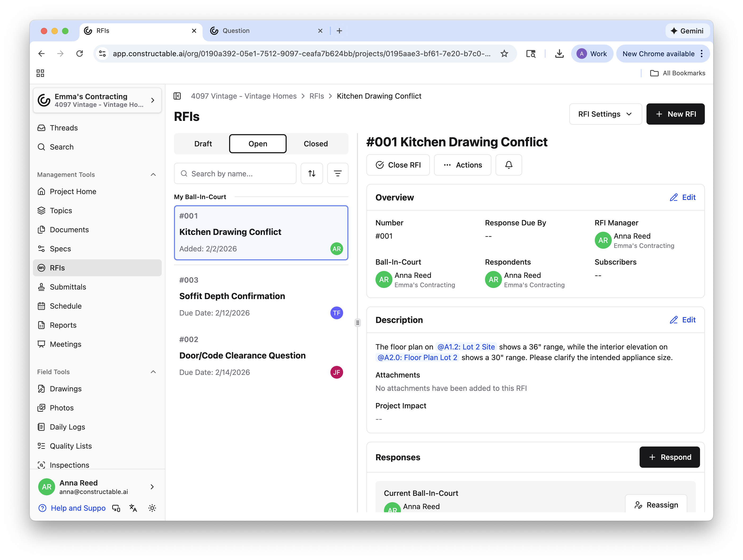Click the Chrome address bar URL
Viewport: 743px width, 560px height.
[x=301, y=54]
